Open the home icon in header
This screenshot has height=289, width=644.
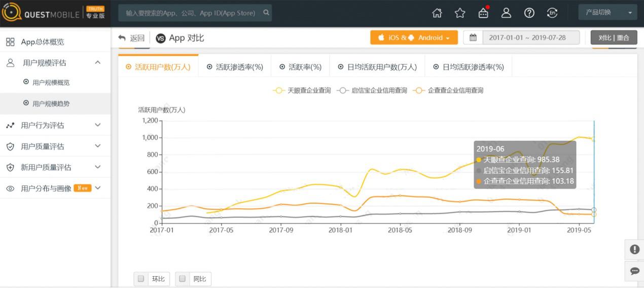(x=437, y=13)
